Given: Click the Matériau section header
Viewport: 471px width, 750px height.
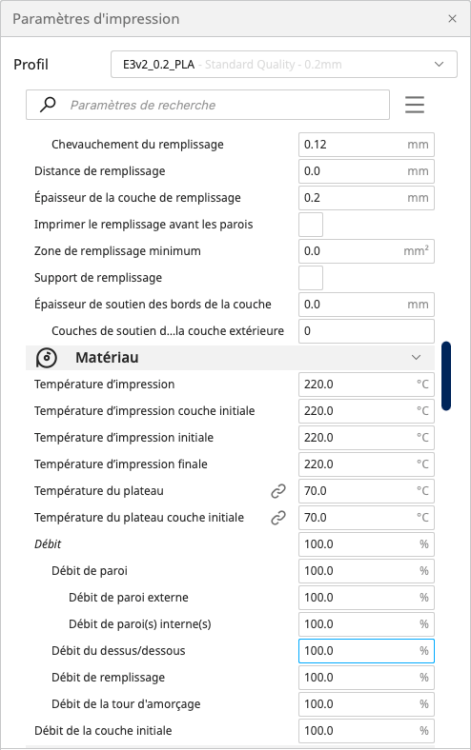Looking at the screenshot, I should pyautogui.click(x=230, y=358).
